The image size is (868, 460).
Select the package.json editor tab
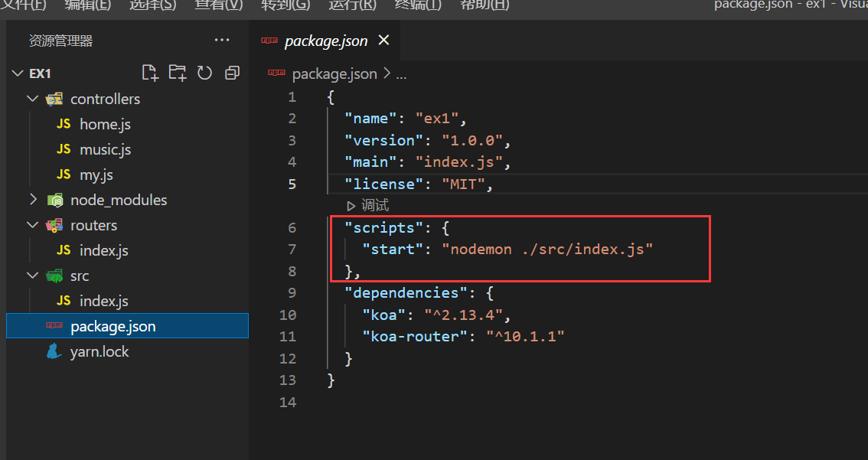[325, 41]
